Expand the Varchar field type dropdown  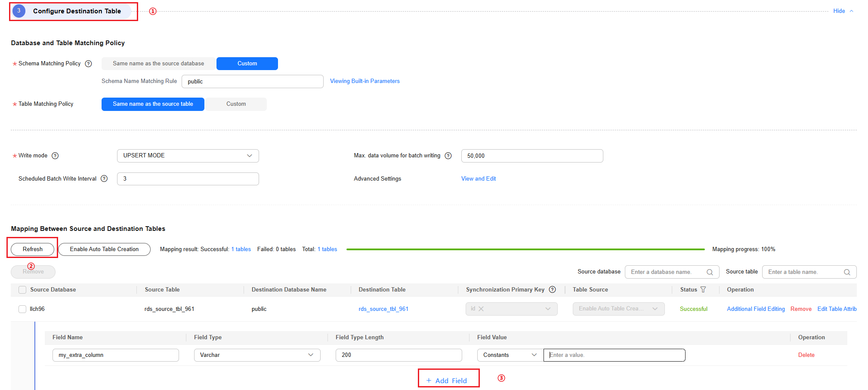pos(257,355)
